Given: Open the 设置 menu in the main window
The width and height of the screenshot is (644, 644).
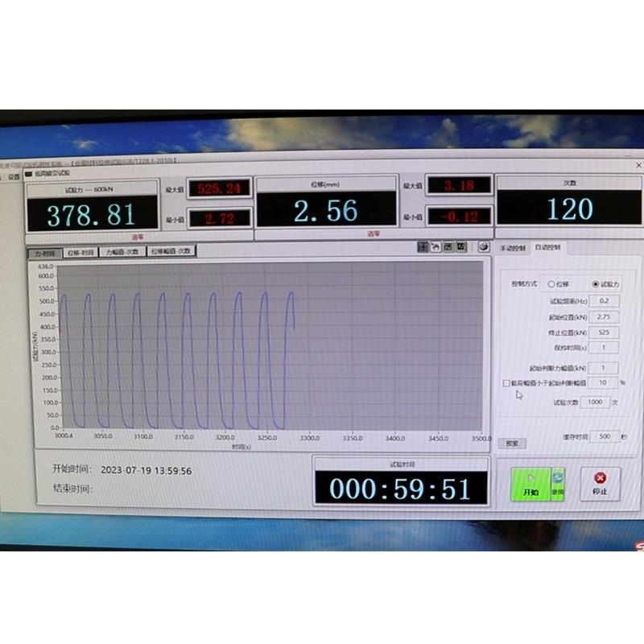Looking at the screenshot, I should (14, 177).
